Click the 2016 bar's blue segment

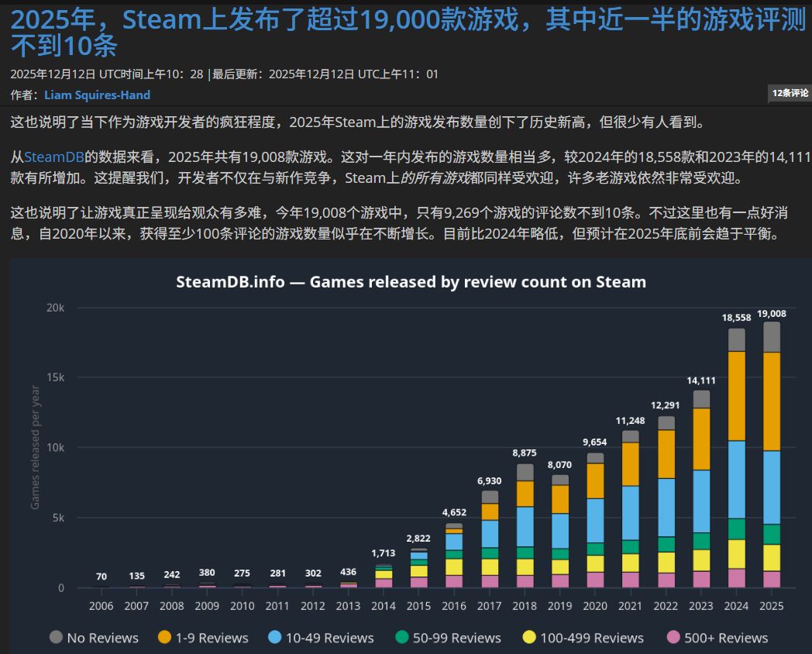point(454,542)
